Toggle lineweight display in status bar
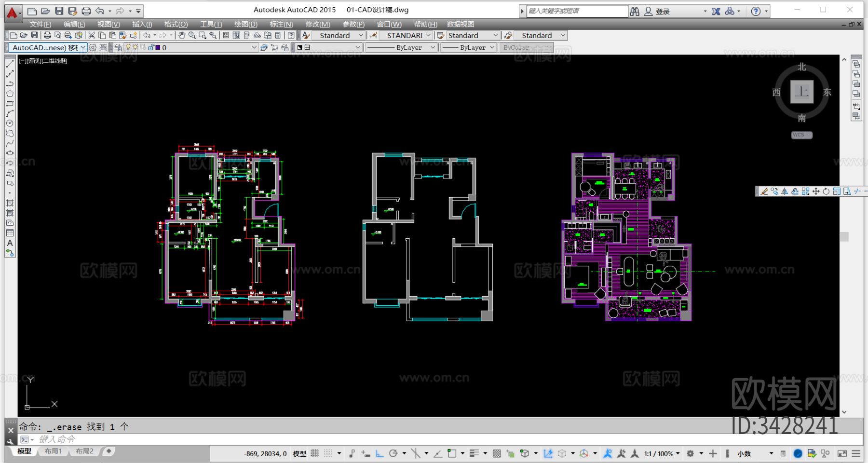Image resolution: width=868 pixels, height=463 pixels. click(474, 453)
